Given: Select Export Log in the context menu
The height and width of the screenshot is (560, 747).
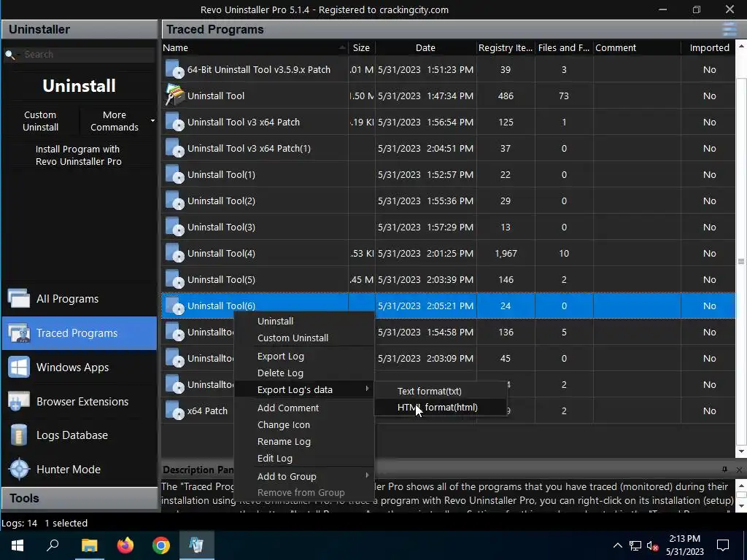Looking at the screenshot, I should point(304,356).
